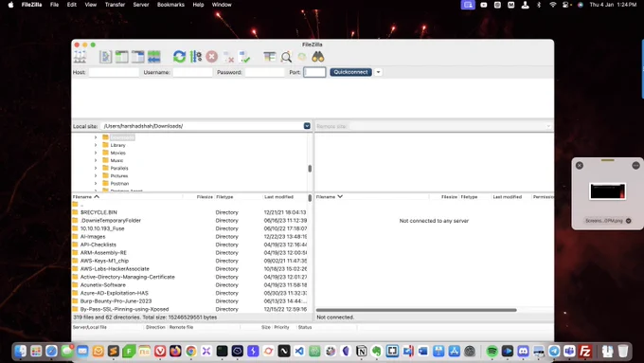
Task: Open the Edit menu
Action: click(x=72, y=5)
